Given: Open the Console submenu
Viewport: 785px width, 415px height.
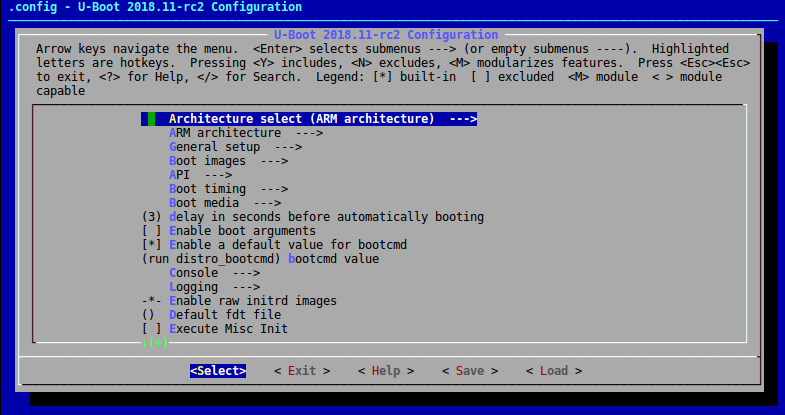Looking at the screenshot, I should click(x=214, y=273).
